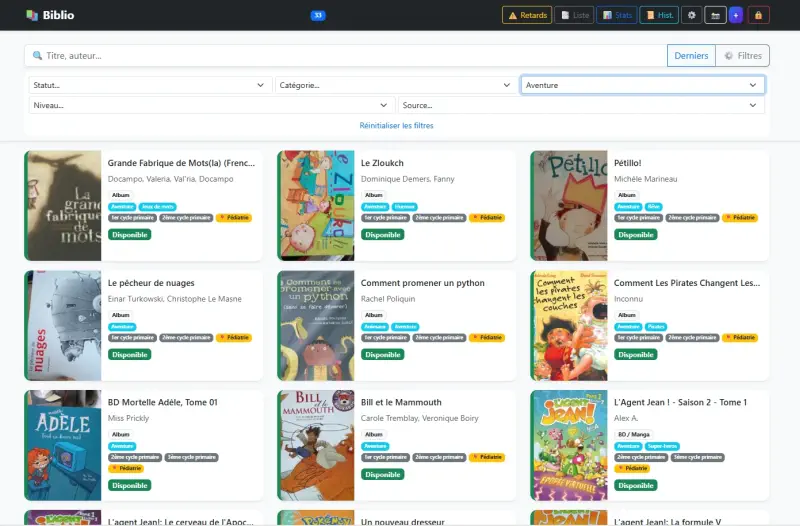Switch to Liste view

[575, 15]
